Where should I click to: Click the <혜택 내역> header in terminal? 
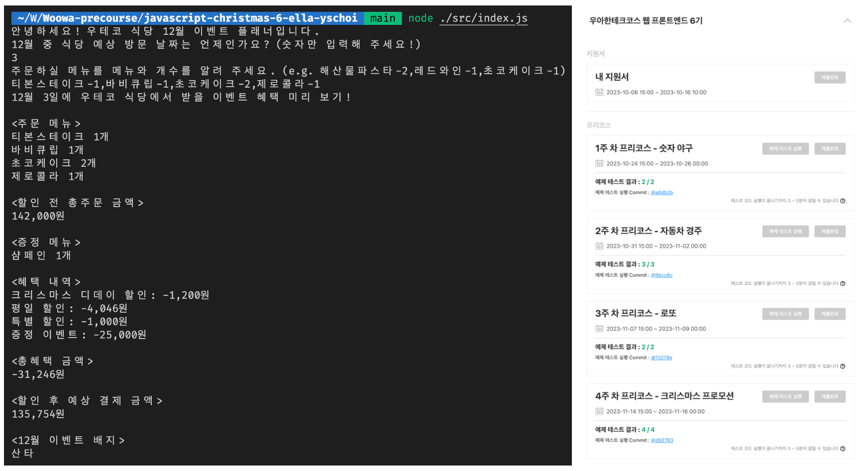click(x=46, y=282)
